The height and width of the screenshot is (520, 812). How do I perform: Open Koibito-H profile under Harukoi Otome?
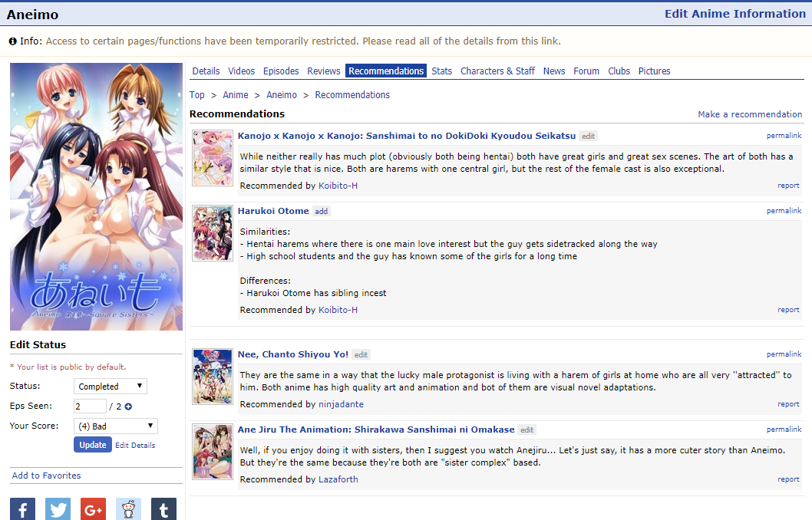(x=338, y=310)
